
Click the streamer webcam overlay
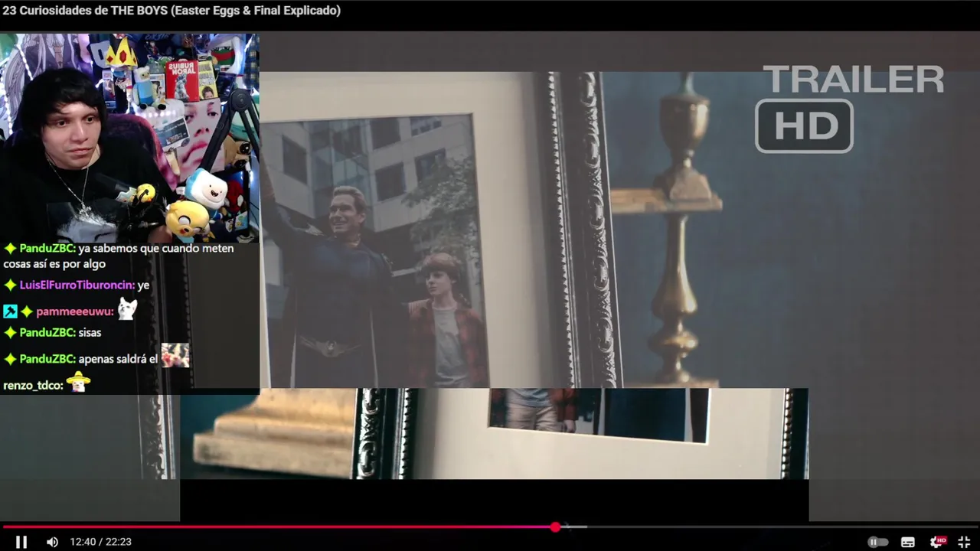(129, 138)
